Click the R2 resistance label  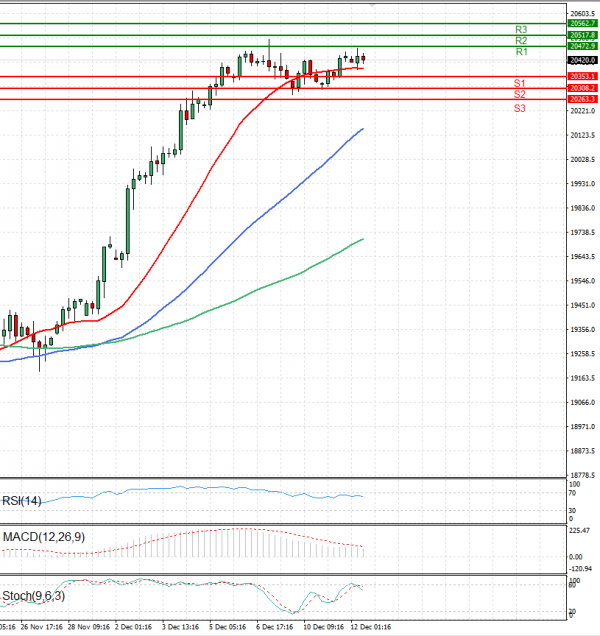(x=521, y=41)
